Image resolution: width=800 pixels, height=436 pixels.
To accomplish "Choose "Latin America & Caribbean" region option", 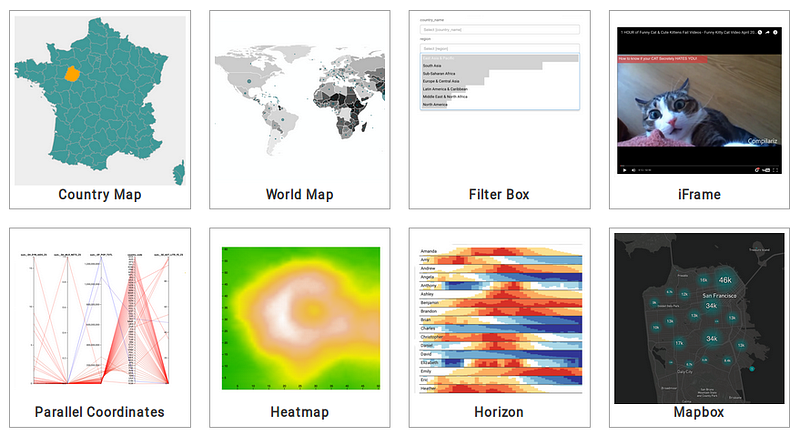I will click(499, 89).
